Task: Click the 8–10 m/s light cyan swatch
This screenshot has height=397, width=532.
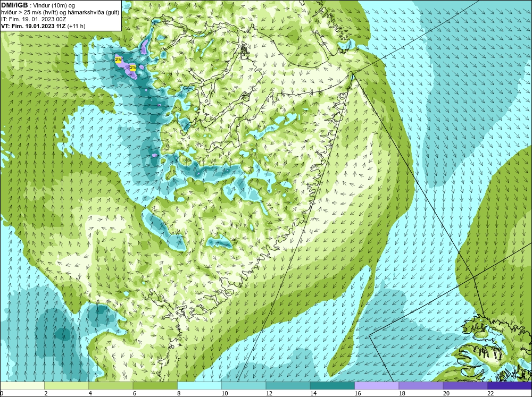Action: click(x=199, y=386)
